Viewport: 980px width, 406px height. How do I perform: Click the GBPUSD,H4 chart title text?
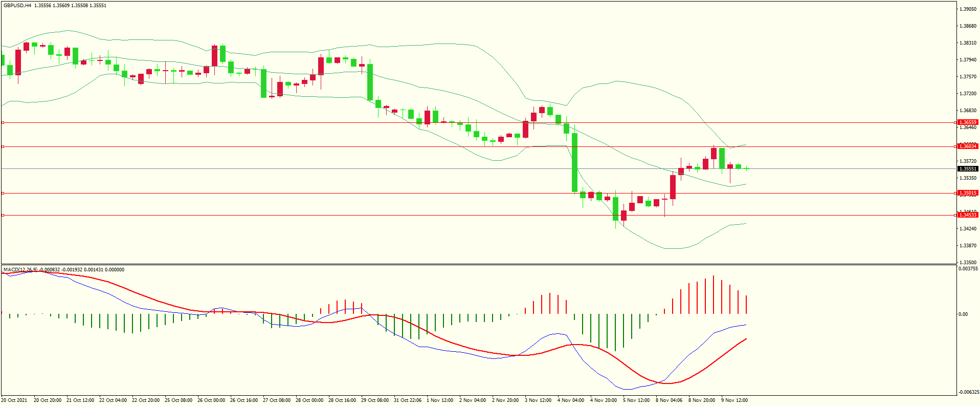[17, 6]
